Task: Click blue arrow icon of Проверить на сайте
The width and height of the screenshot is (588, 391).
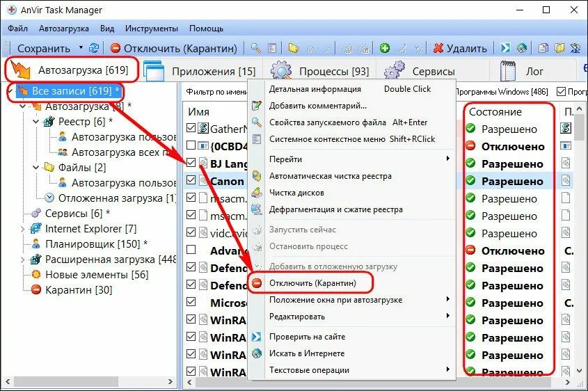Action: point(257,337)
